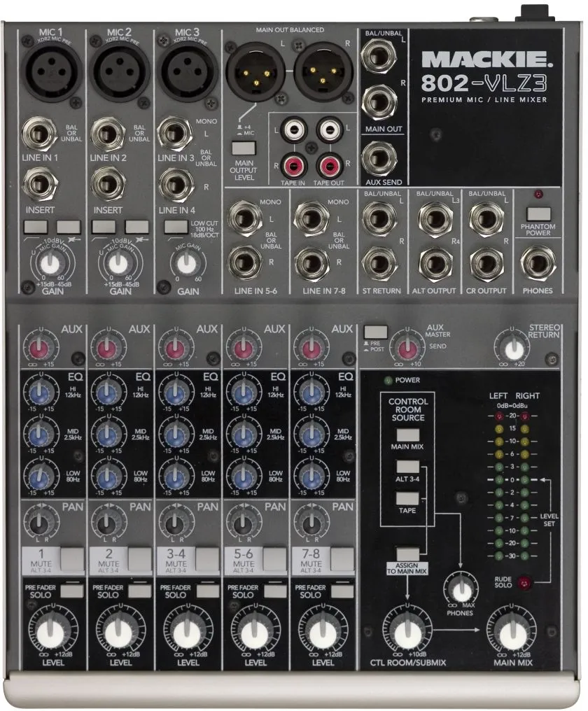This screenshot has height=711, width=588.
Task: Click the channel 3-4 Pan knob
Action: tap(175, 522)
